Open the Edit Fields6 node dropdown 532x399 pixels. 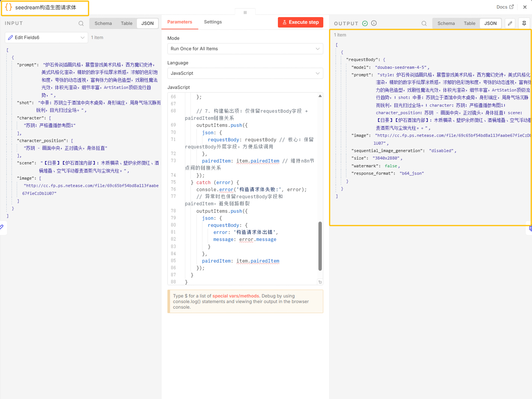pos(47,38)
